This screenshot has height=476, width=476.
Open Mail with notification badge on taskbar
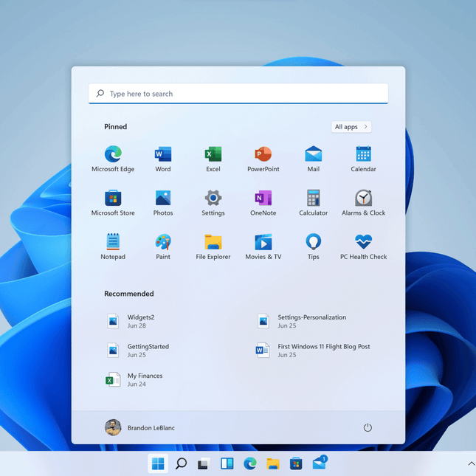pyautogui.click(x=320, y=462)
